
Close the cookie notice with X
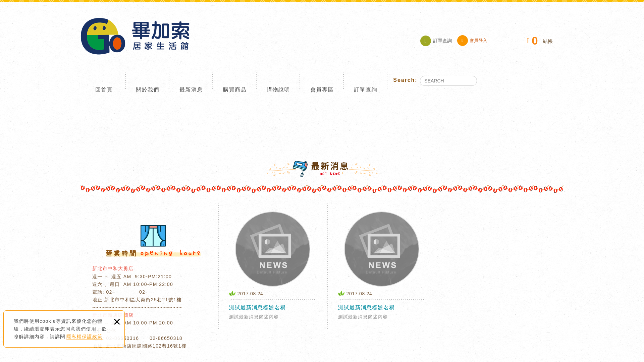(117, 322)
